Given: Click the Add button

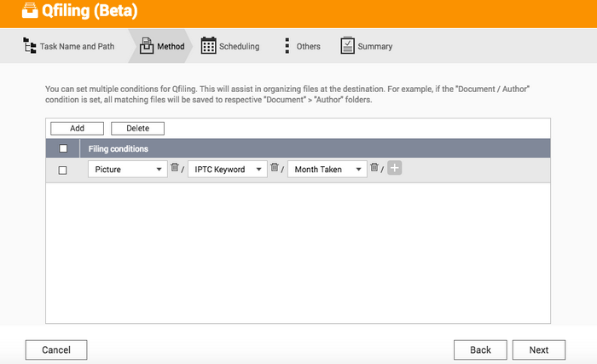Looking at the screenshot, I should 77,129.
